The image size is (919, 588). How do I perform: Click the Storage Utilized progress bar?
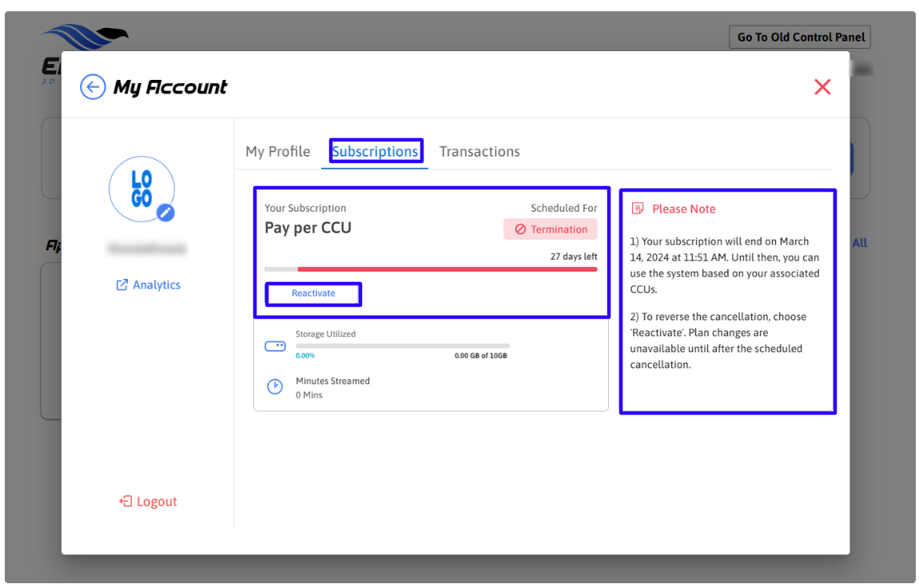403,346
